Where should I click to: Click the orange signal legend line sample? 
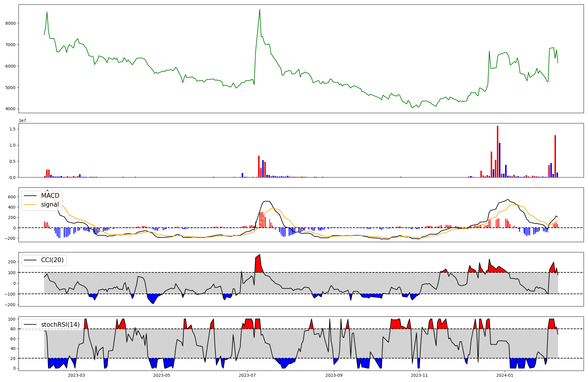[x=30, y=205]
